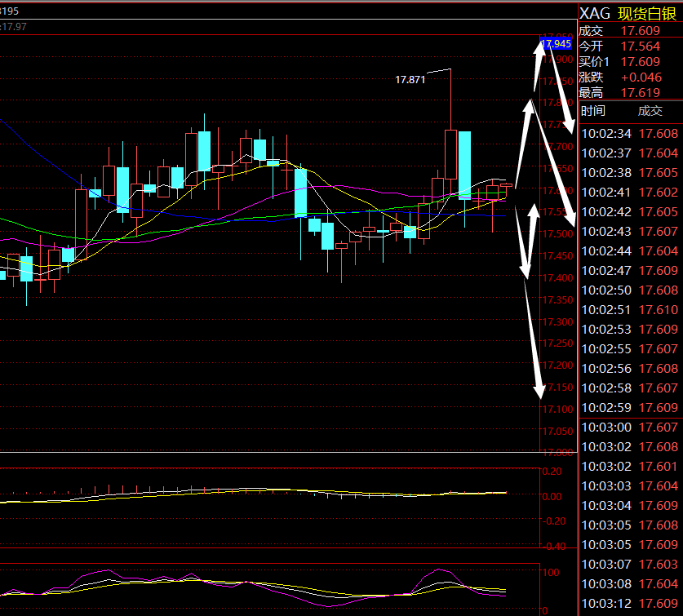
Task: Select the 10:03:07 tick at 17.603
Action: [630, 565]
